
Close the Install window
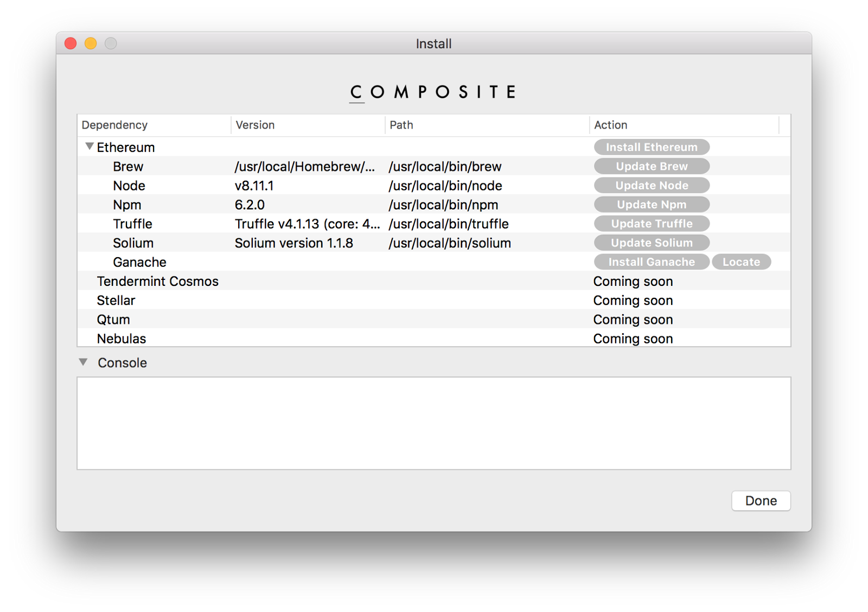click(71, 43)
